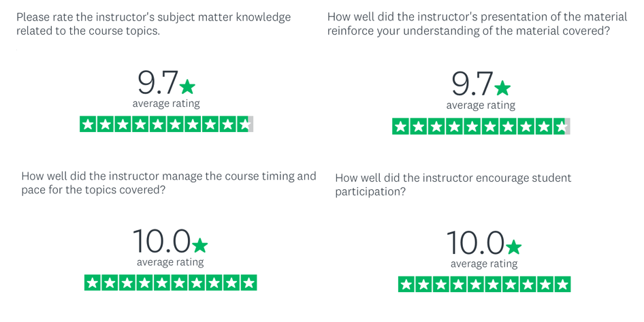Select the first star in the presentation rating bar
644x322 pixels.
400,127
